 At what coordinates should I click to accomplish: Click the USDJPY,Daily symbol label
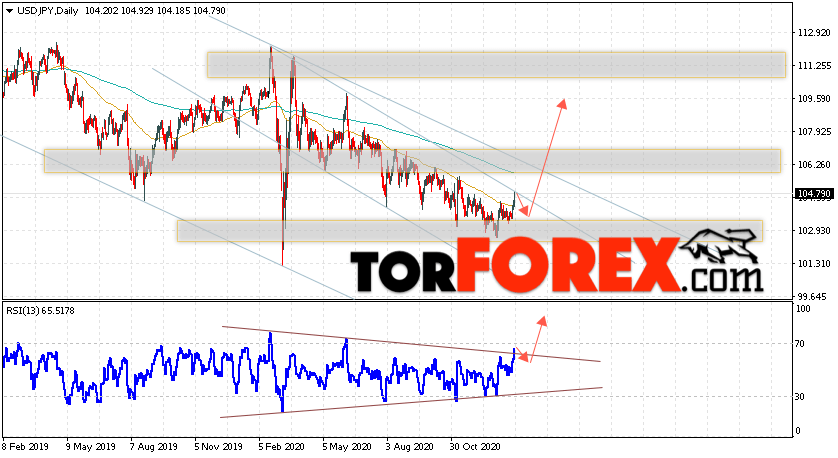tap(48, 11)
